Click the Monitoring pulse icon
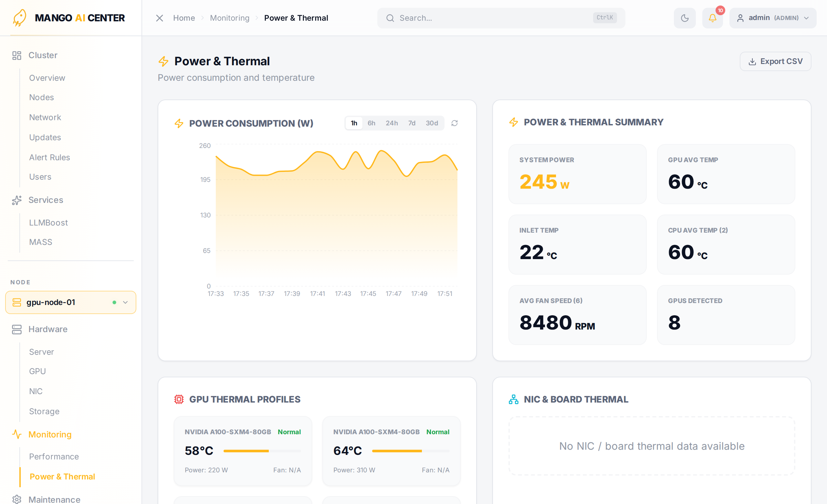Viewport: 827px width, 504px height. coord(16,435)
